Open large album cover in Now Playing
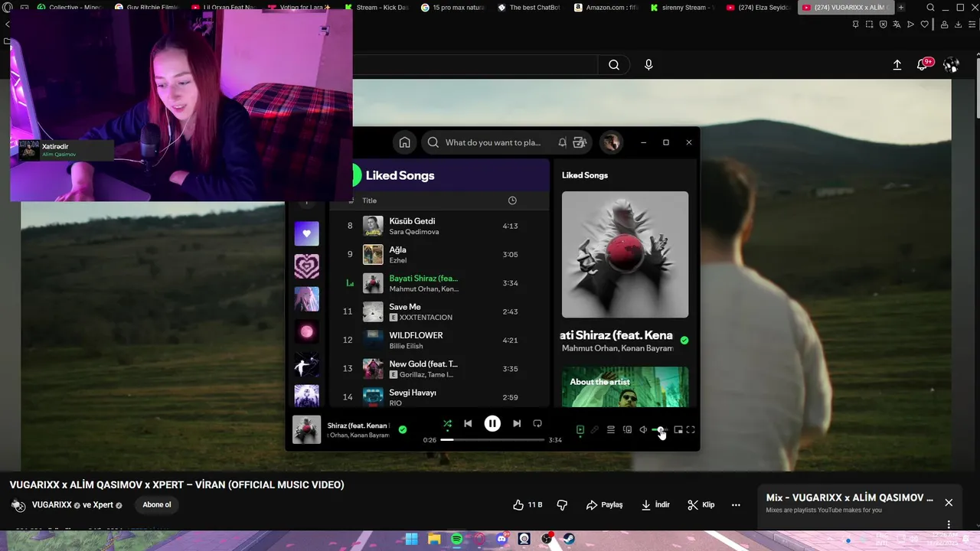 pos(625,254)
